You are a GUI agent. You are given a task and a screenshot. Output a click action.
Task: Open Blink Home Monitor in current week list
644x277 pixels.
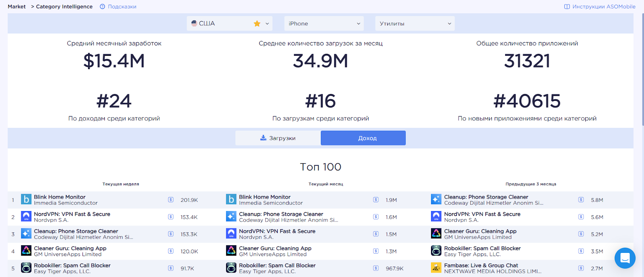(60, 197)
